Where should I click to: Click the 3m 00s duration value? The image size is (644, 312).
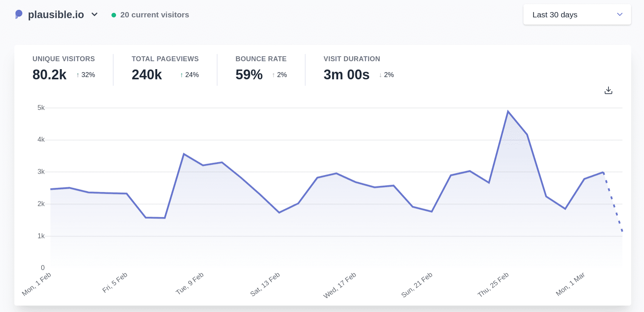[347, 75]
